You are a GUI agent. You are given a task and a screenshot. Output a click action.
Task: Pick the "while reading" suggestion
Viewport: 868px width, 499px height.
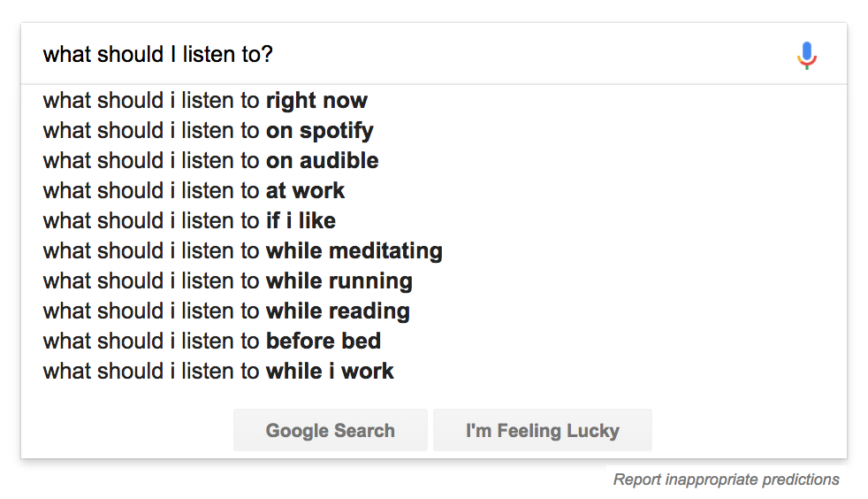click(x=226, y=311)
